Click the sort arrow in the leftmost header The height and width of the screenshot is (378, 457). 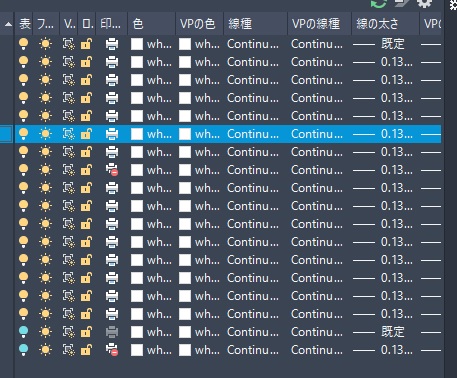[9, 24]
